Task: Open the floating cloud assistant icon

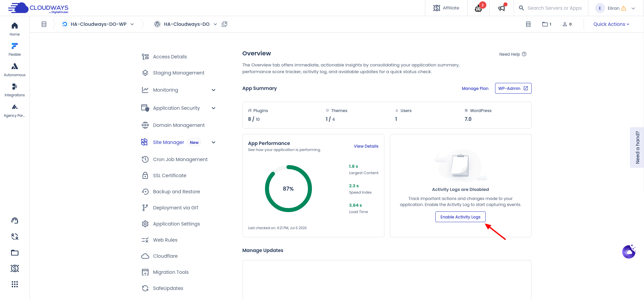Action: click(x=629, y=252)
